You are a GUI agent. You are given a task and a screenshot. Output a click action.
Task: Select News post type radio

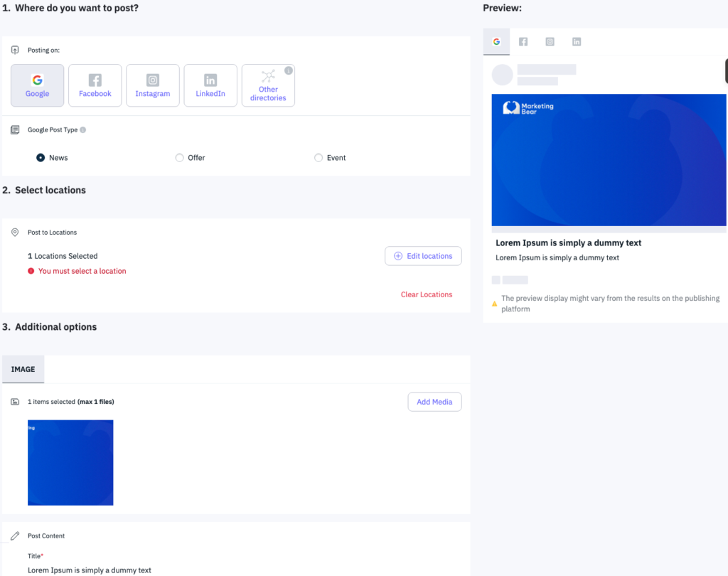point(41,158)
